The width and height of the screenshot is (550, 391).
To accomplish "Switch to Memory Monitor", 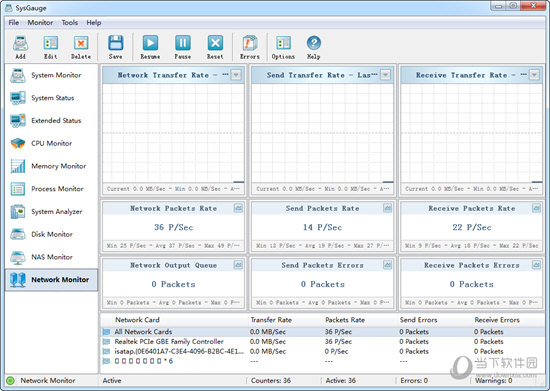I will point(51,166).
